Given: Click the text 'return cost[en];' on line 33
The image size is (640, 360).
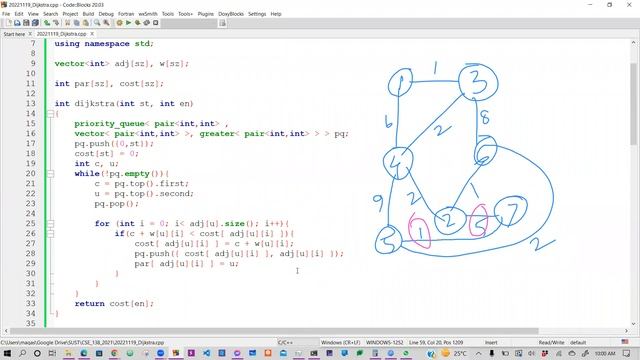Looking at the screenshot, I should pyautogui.click(x=114, y=304).
